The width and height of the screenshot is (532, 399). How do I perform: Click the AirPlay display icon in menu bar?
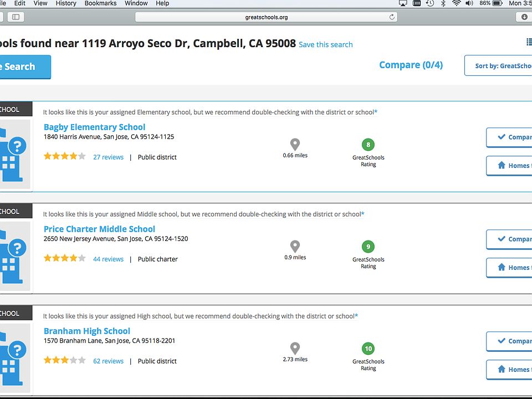[x=403, y=3]
